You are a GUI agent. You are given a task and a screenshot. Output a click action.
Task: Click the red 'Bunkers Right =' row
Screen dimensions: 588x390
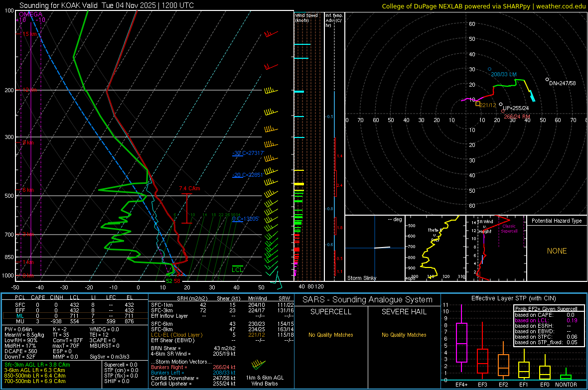[x=193, y=367]
